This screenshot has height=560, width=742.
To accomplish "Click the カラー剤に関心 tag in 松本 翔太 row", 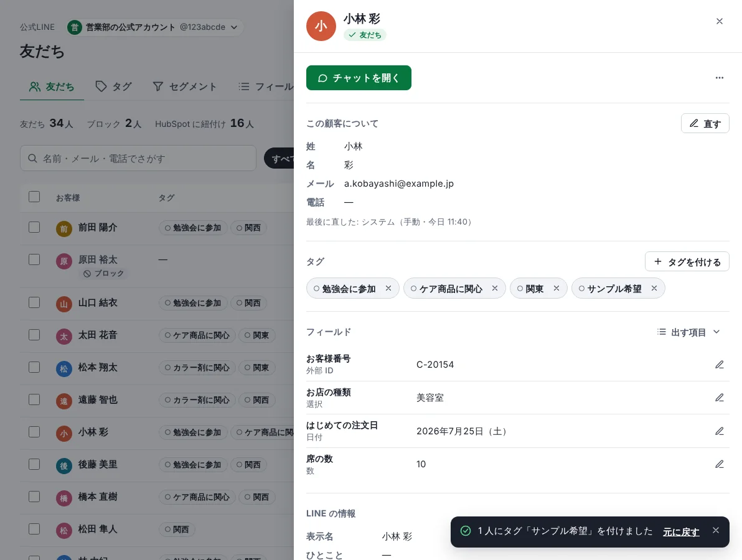I will point(197,368).
